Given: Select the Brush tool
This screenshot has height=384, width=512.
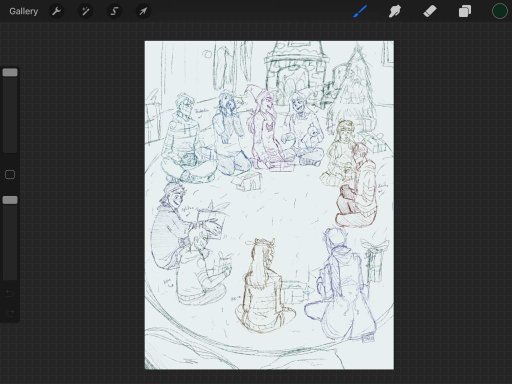Looking at the screenshot, I should (360, 11).
